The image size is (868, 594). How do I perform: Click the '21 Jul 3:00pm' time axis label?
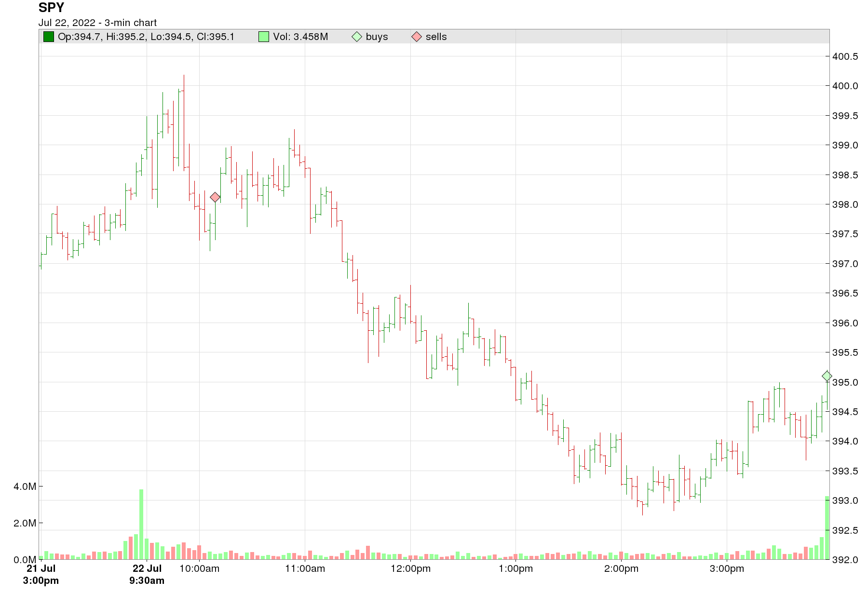[41, 575]
